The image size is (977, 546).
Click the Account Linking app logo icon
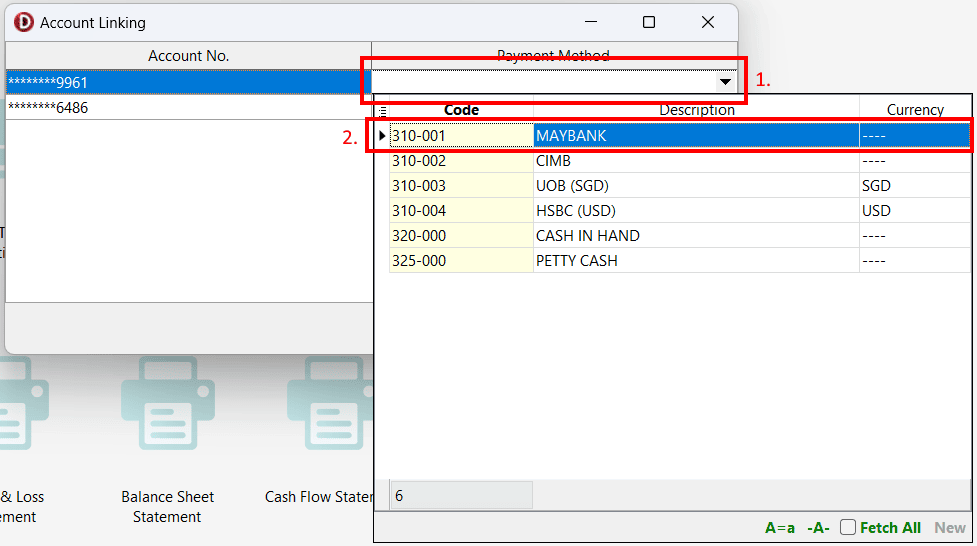[23, 22]
